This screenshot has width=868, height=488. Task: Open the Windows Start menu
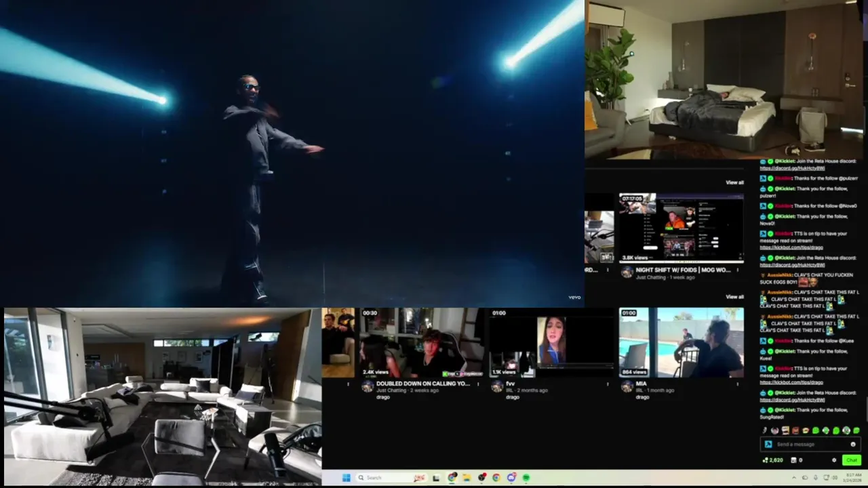tap(347, 478)
